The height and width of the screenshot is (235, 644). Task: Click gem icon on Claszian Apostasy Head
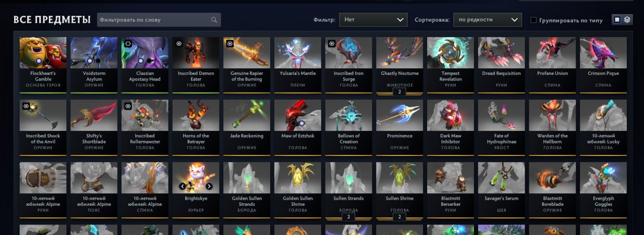point(128,44)
